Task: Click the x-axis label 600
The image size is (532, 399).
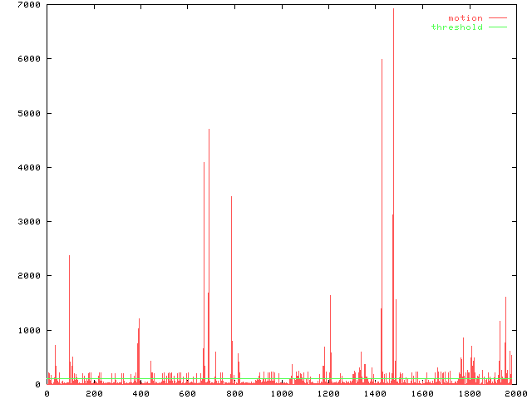Action: click(187, 393)
